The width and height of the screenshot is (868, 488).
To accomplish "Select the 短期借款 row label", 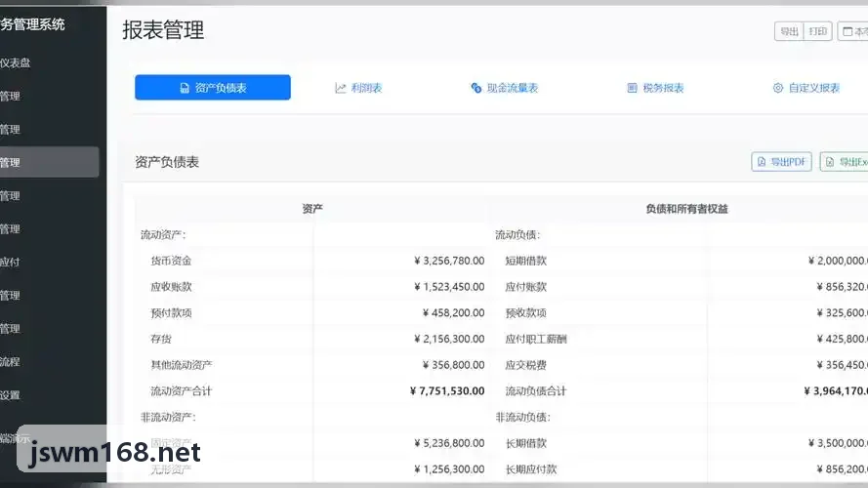I will point(526,261).
